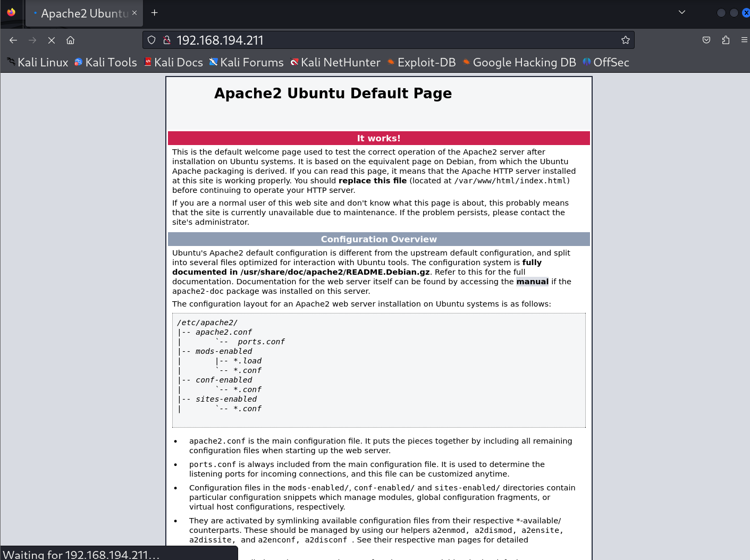Bookmark this page with the star
The height and width of the screenshot is (560, 750).
click(x=626, y=40)
